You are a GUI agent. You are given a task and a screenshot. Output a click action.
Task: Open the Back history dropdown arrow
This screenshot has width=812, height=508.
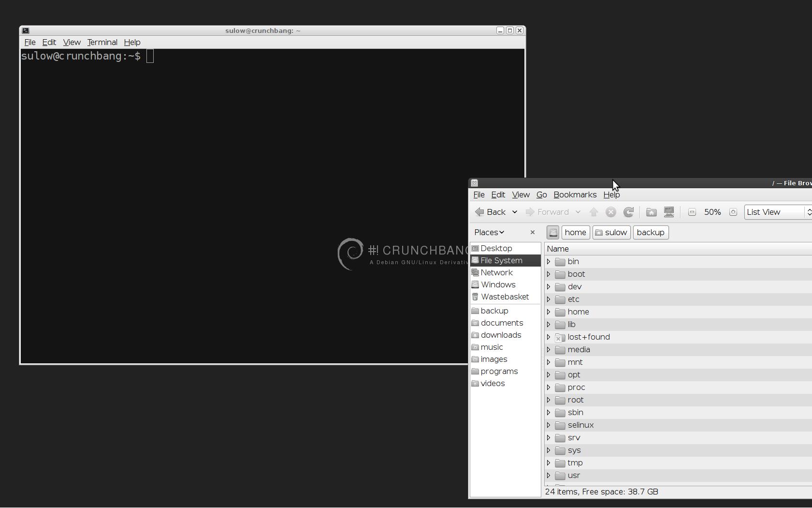click(515, 212)
